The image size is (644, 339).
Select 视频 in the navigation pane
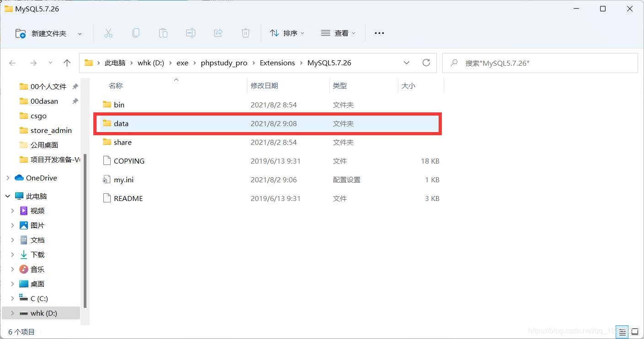[38, 211]
